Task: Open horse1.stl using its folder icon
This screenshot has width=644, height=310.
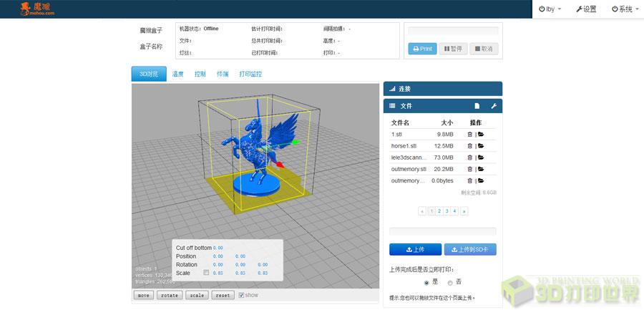Action: [x=481, y=145]
